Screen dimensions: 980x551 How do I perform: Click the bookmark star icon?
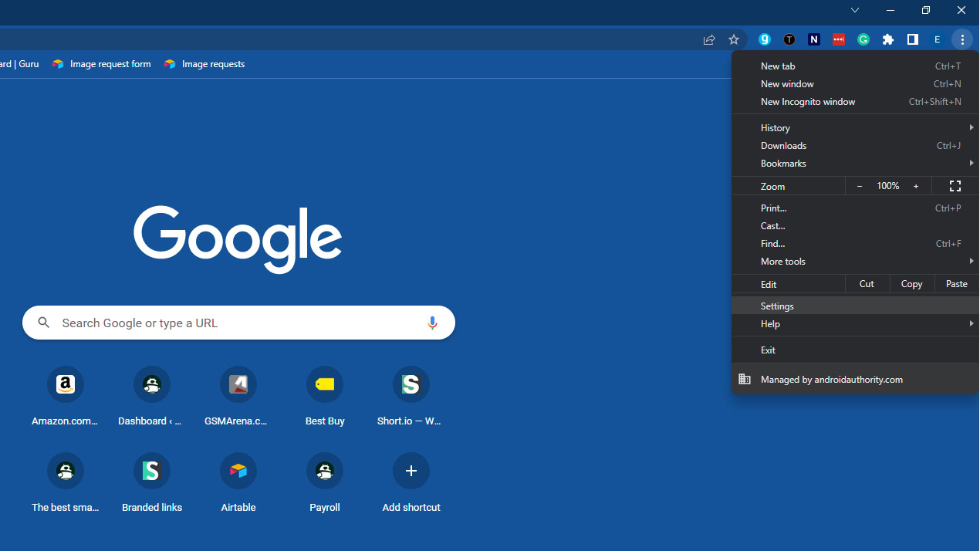734,39
